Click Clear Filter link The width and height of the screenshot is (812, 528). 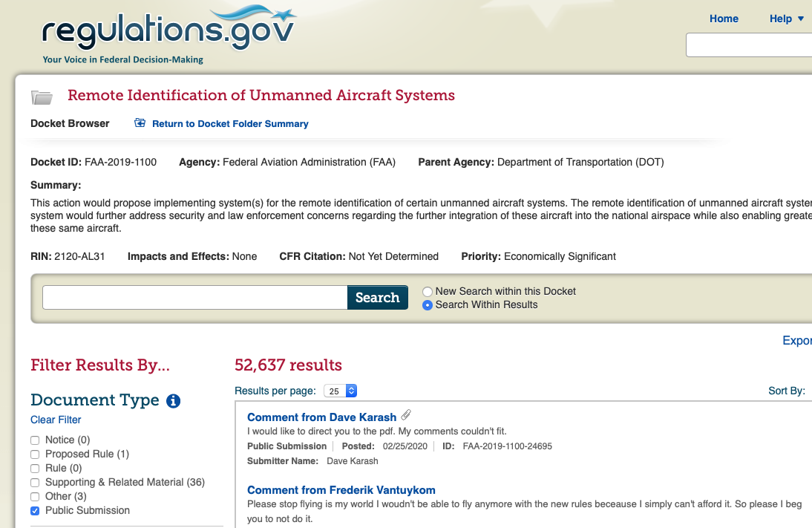pyautogui.click(x=56, y=420)
